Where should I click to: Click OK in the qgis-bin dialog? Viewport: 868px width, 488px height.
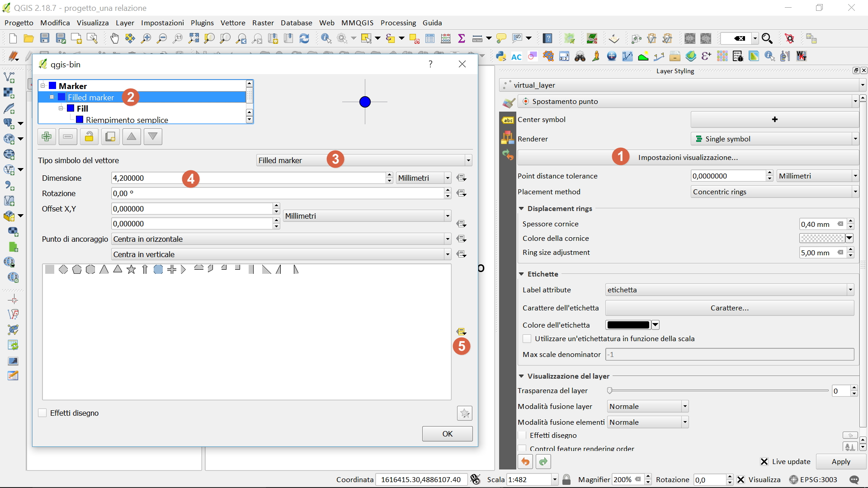447,434
